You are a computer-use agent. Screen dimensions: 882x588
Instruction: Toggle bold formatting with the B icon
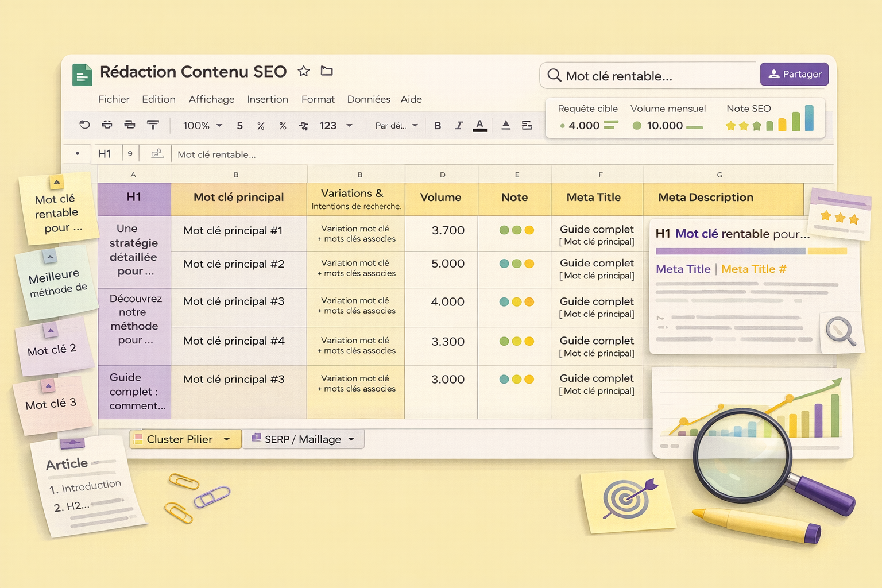click(x=438, y=126)
